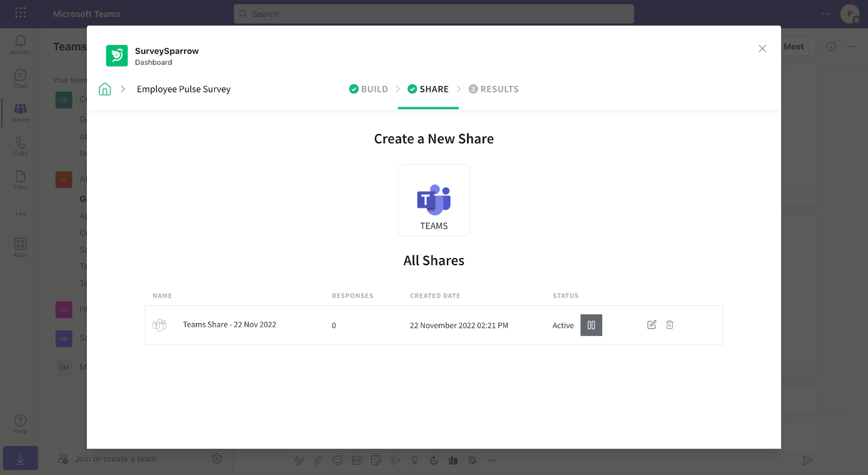Viewport: 868px width, 475px height.
Task: Open Chat in the Teams sidebar
Action: click(21, 79)
